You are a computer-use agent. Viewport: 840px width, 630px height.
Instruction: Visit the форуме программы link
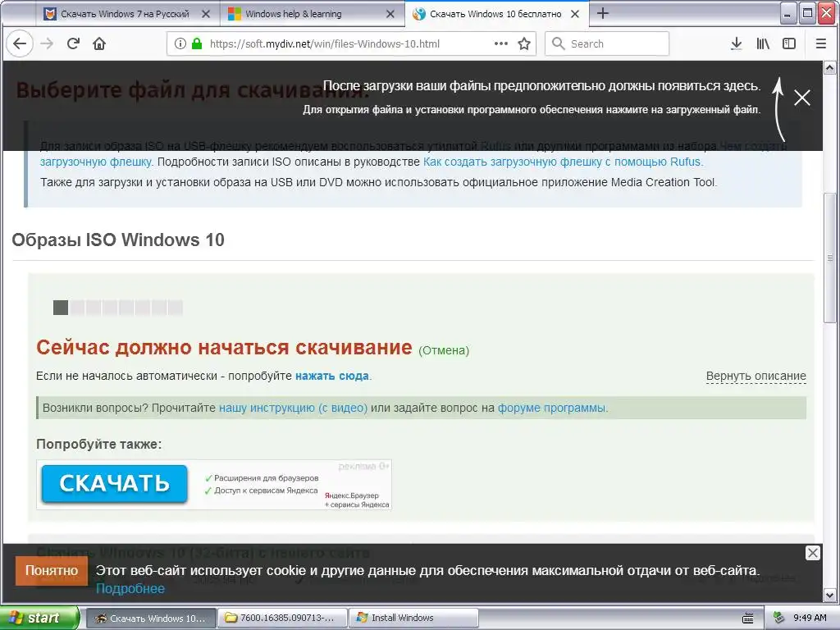(x=552, y=408)
